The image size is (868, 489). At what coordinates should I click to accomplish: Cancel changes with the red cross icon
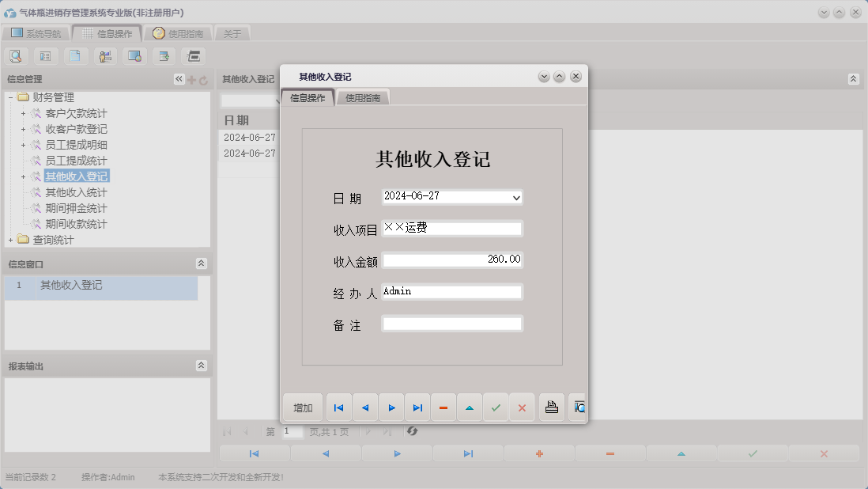522,407
